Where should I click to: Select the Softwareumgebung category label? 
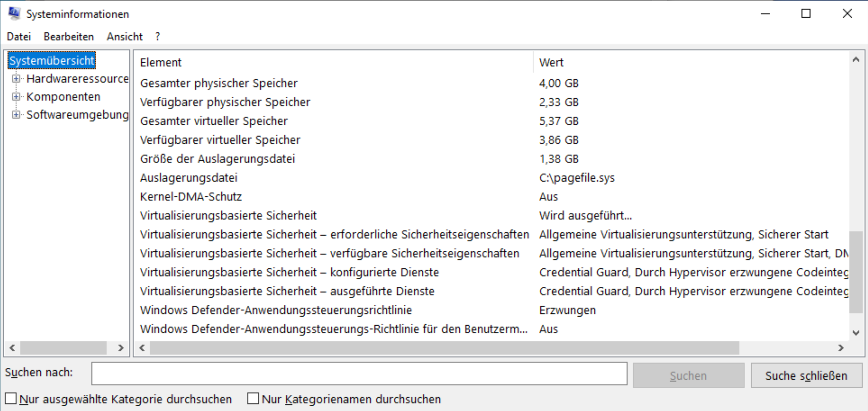tap(77, 115)
